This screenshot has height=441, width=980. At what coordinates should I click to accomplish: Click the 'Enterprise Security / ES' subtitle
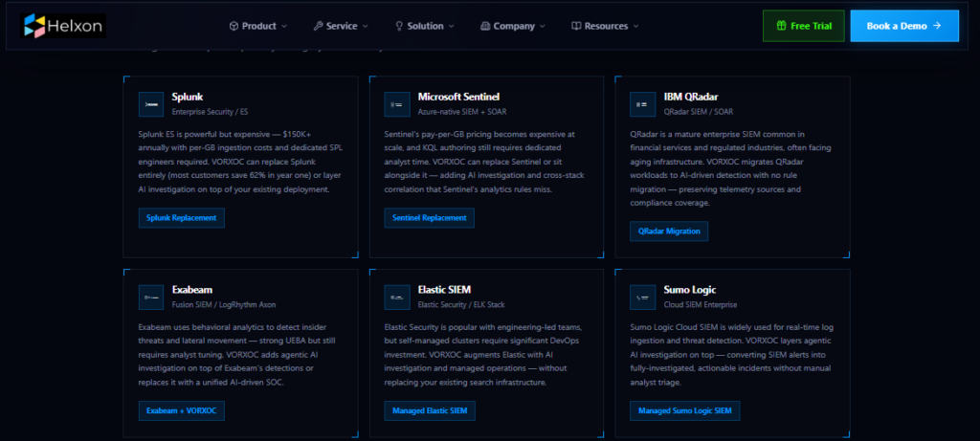pos(210,112)
